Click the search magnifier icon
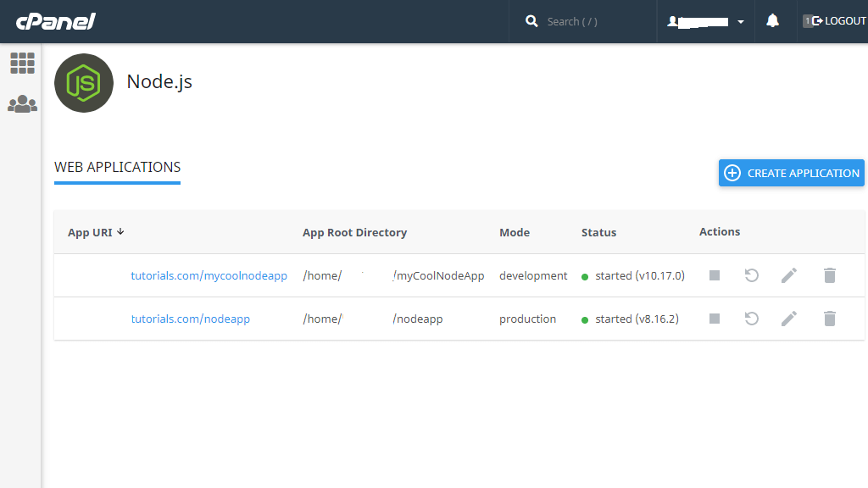This screenshot has width=868, height=488. tap(531, 20)
